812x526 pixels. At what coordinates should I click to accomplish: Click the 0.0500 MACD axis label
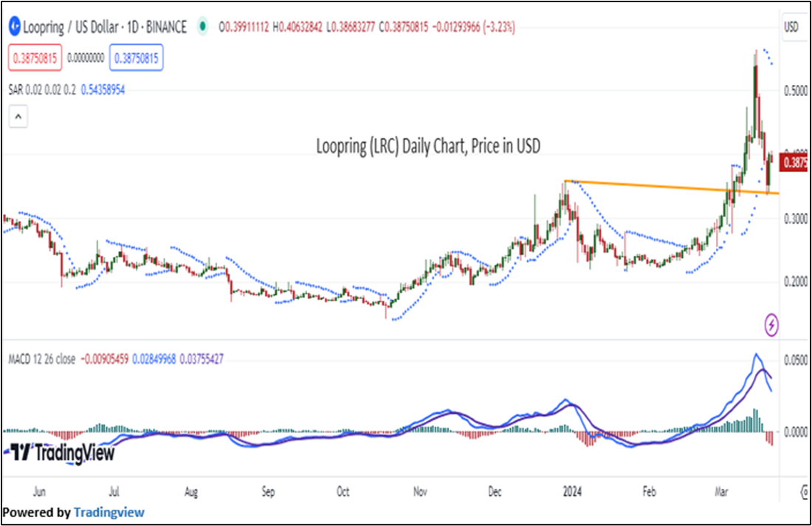(x=796, y=361)
